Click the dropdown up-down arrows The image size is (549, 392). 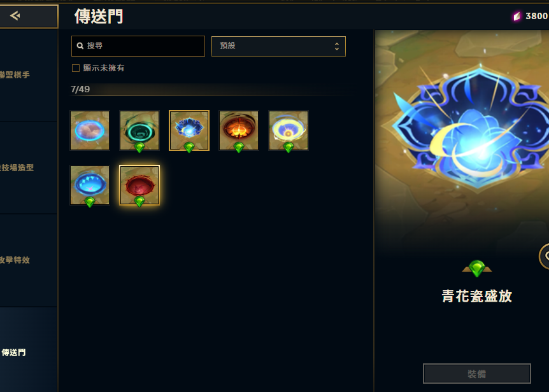pyautogui.click(x=336, y=46)
